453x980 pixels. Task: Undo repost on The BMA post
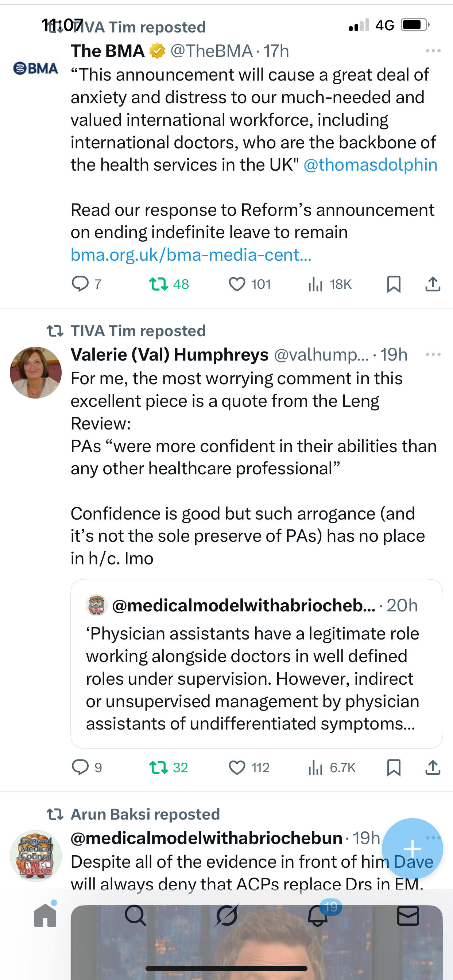(x=158, y=284)
